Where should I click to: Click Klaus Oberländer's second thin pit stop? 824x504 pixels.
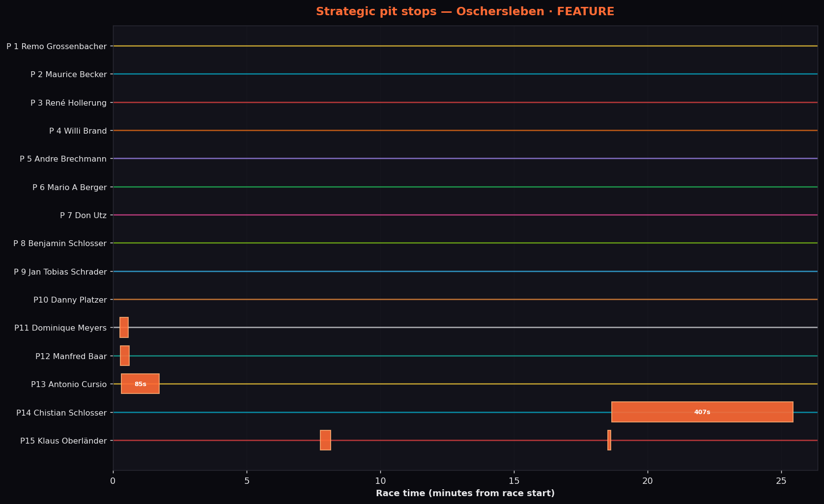point(609,440)
